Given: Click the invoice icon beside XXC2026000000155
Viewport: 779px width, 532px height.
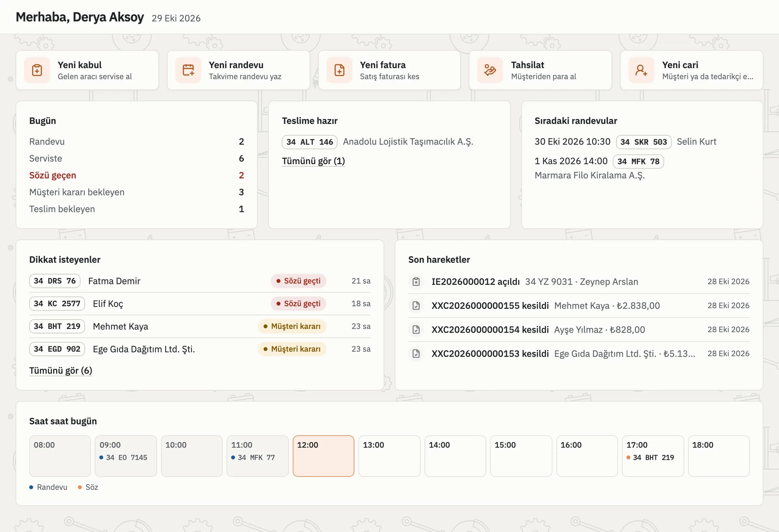Looking at the screenshot, I should coord(416,306).
